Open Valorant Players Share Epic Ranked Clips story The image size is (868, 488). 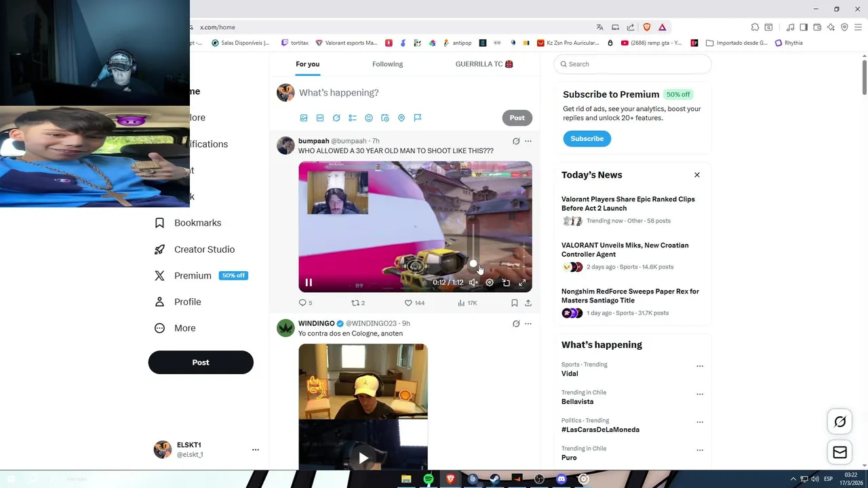(628, 204)
